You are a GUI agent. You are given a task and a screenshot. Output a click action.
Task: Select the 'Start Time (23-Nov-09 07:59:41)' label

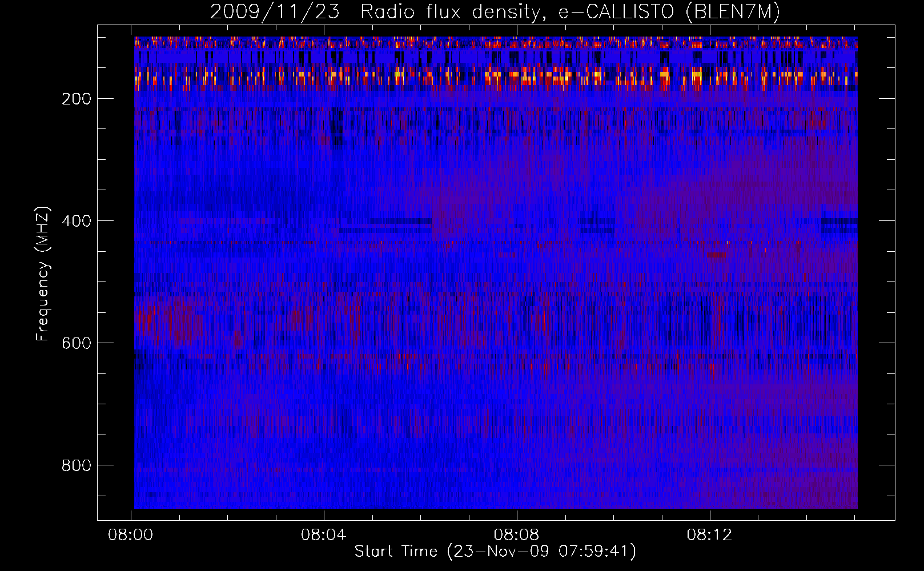tap(495, 552)
